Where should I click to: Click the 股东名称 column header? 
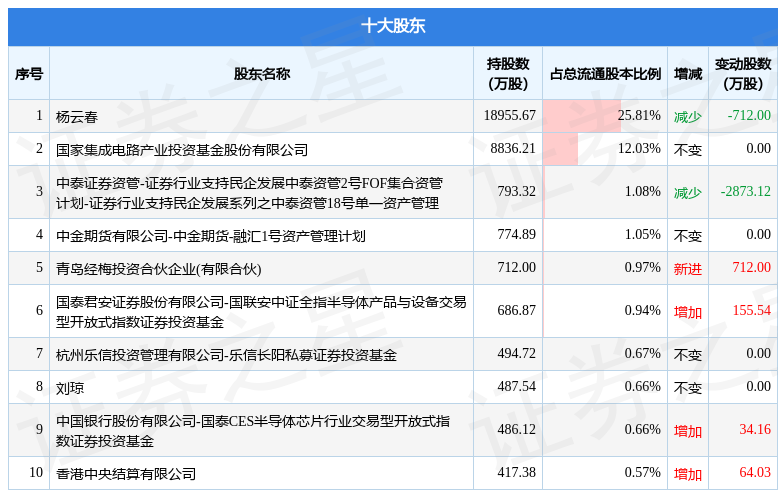[x=261, y=74]
